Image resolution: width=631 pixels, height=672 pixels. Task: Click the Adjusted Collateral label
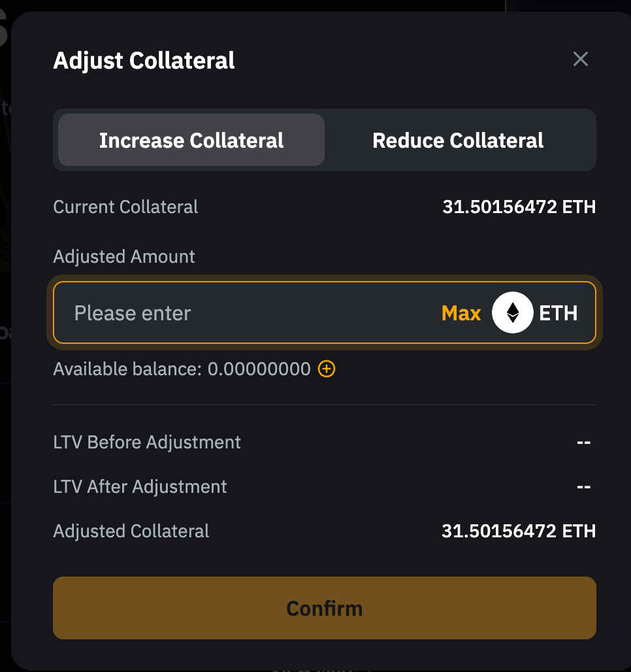point(131,531)
